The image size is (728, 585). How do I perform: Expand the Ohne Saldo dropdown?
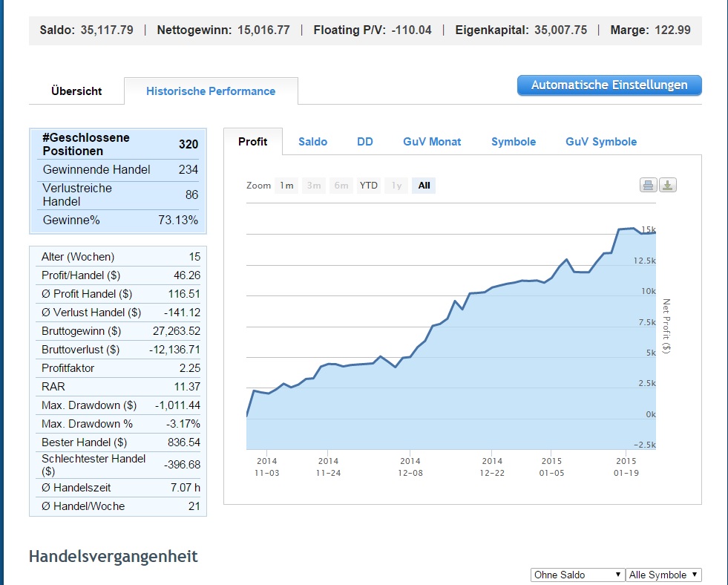(x=577, y=575)
